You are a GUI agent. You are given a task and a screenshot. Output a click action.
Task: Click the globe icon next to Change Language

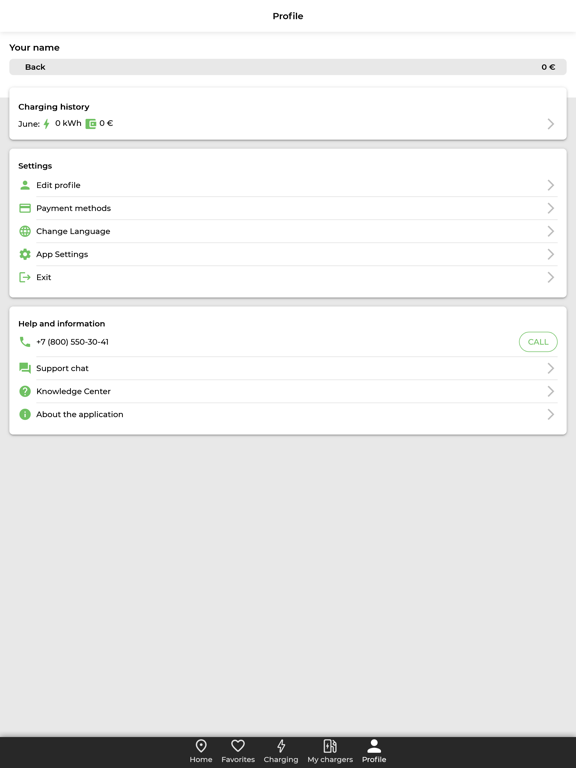click(24, 231)
